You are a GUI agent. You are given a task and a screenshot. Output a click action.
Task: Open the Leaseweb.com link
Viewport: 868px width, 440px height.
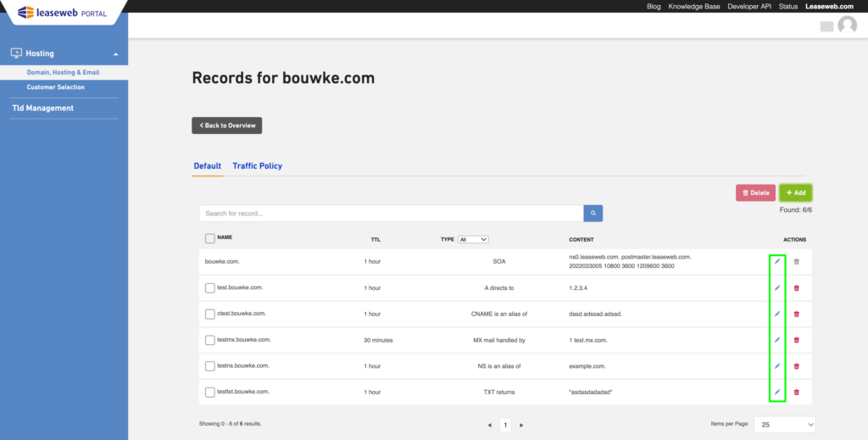(830, 7)
